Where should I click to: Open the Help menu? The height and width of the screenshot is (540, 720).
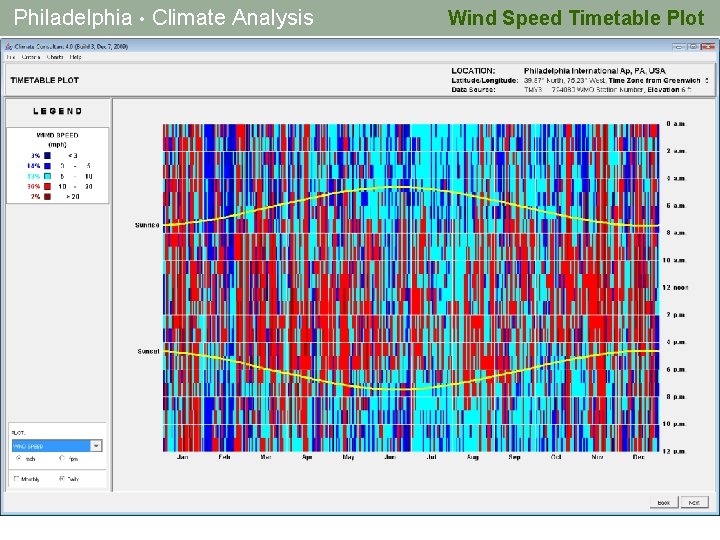click(x=76, y=57)
